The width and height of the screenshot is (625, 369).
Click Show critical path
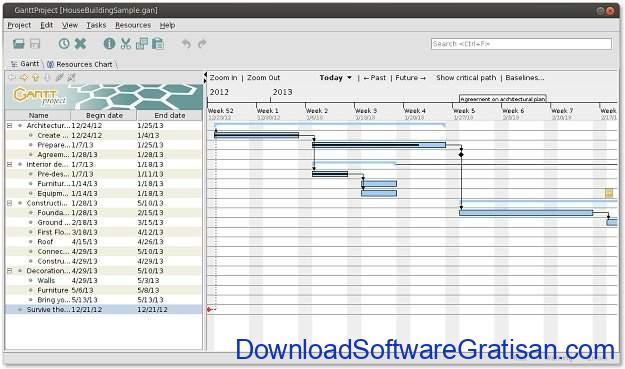(466, 78)
